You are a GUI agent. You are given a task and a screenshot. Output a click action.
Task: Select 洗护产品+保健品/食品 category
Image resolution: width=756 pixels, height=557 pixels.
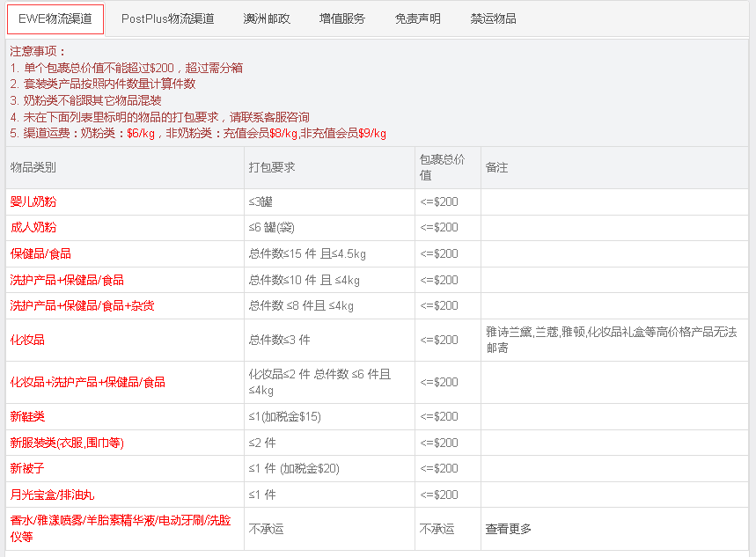67,280
